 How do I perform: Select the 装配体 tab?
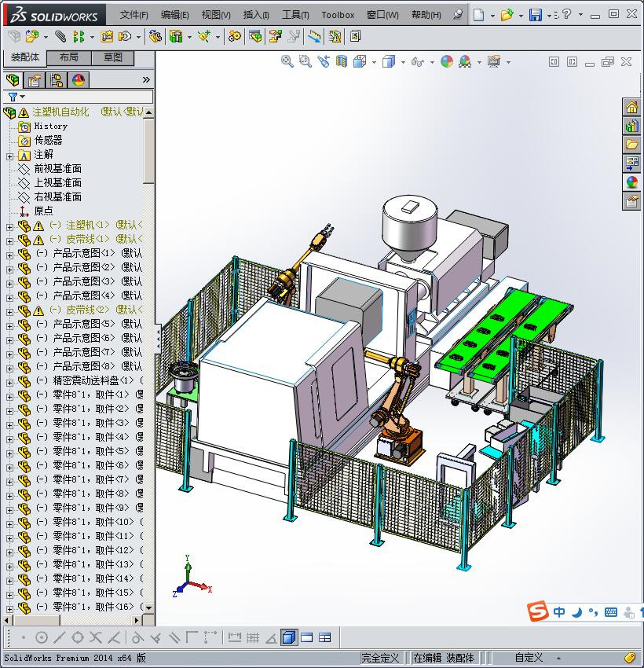coord(25,57)
